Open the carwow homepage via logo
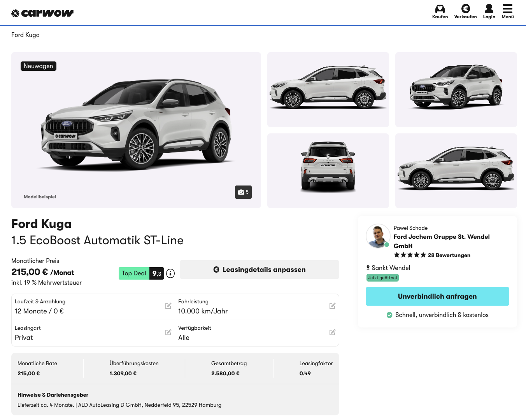 [x=42, y=13]
